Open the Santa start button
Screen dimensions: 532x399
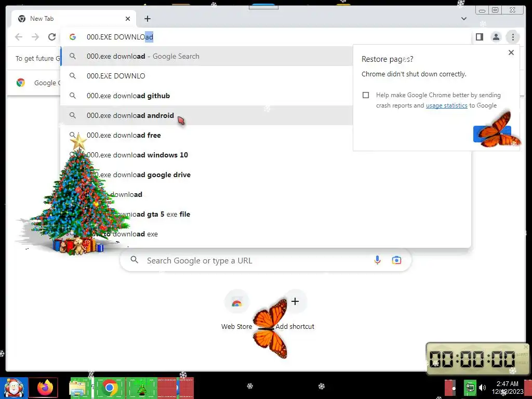tap(14, 388)
